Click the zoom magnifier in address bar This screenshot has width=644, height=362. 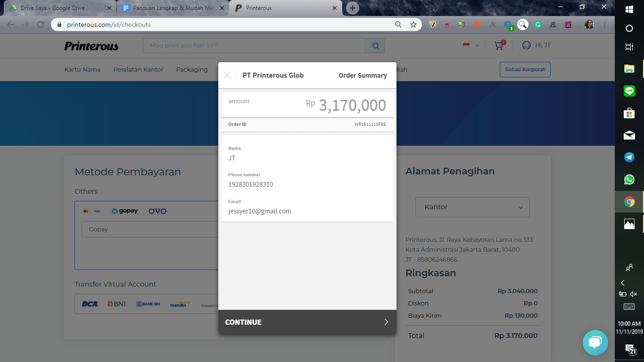(398, 25)
